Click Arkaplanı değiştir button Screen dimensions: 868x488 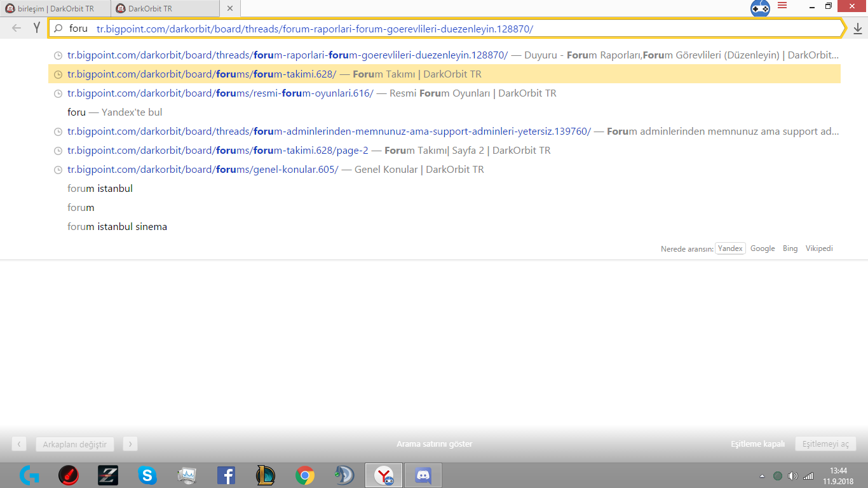75,444
